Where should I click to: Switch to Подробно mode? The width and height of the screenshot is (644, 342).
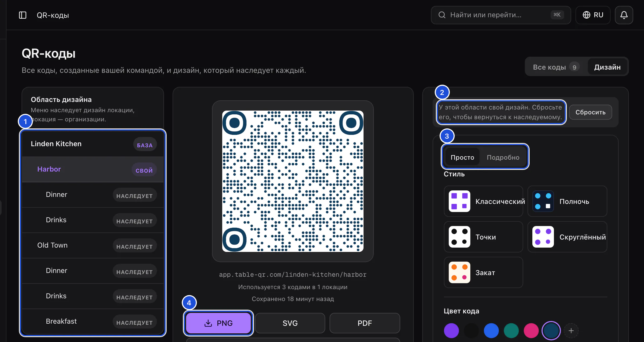pyautogui.click(x=503, y=157)
